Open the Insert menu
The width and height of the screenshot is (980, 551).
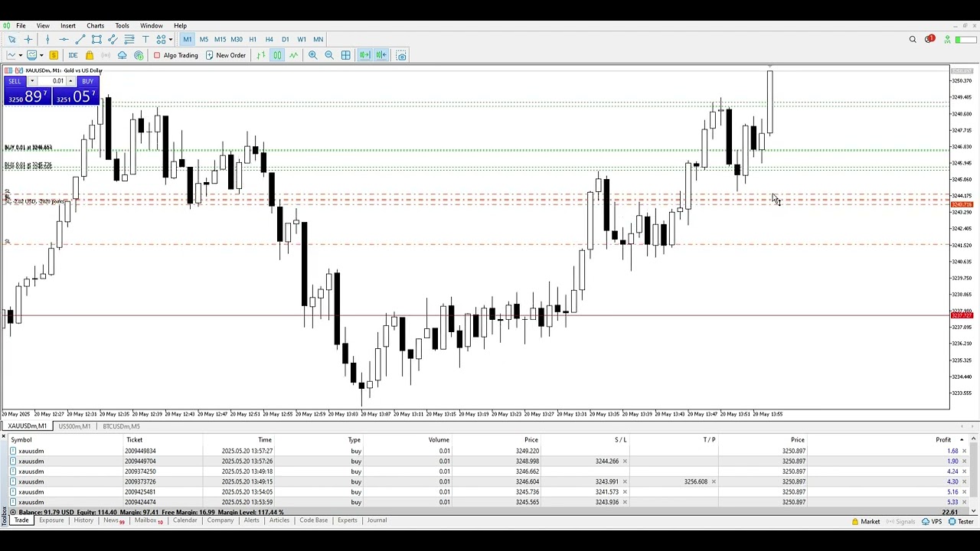click(x=68, y=25)
